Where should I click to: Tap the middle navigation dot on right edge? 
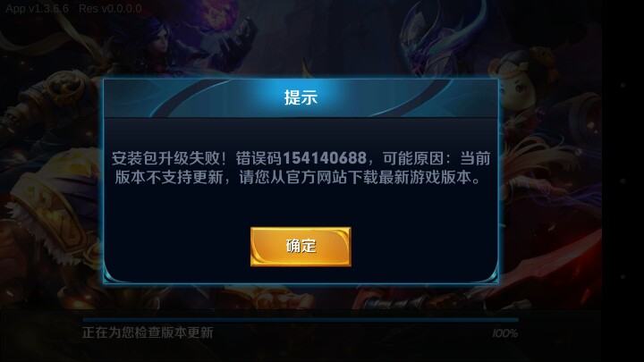coord(623,181)
